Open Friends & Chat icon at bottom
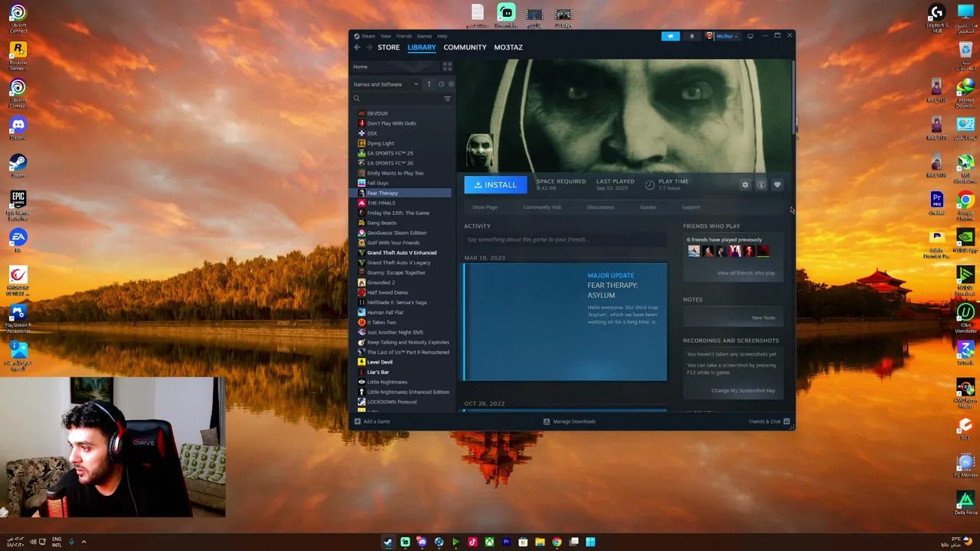Viewport: 980px width, 551px height. pos(786,422)
